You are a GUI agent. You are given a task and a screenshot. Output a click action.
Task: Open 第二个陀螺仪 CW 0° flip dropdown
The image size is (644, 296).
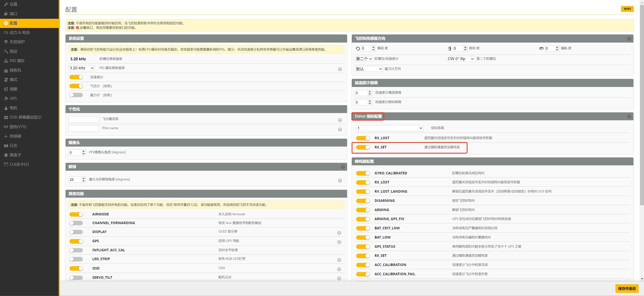pyautogui.click(x=460, y=59)
